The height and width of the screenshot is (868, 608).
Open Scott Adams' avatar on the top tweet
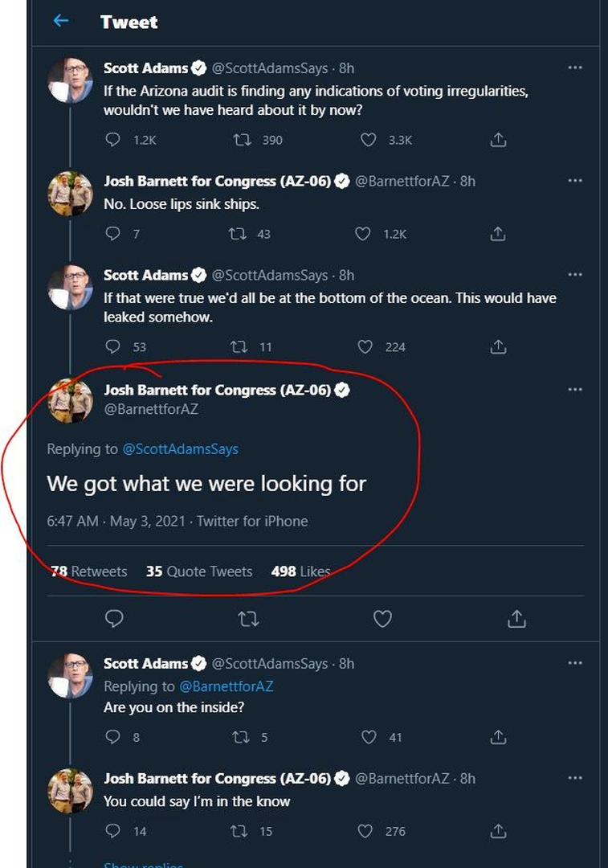pyautogui.click(x=71, y=80)
